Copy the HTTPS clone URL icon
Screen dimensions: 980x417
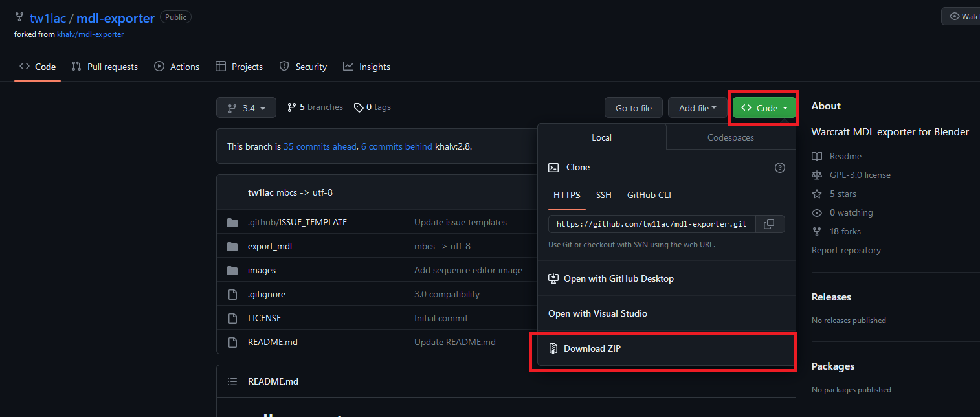pos(769,224)
